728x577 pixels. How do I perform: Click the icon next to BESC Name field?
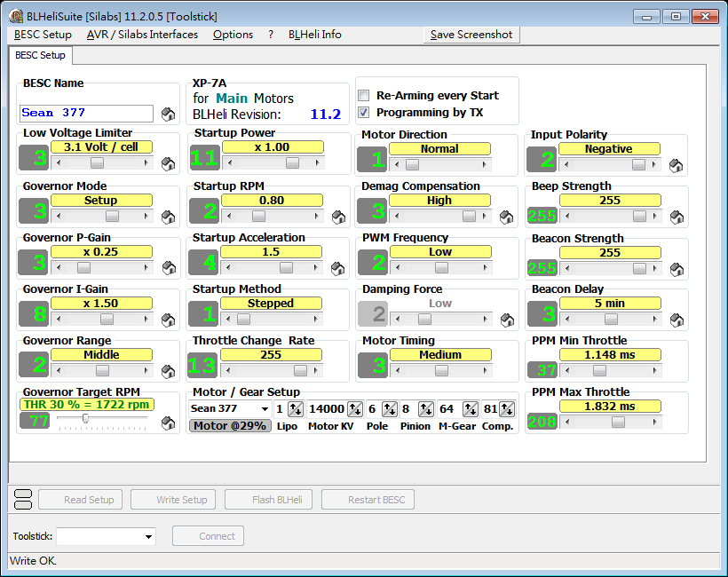(168, 115)
